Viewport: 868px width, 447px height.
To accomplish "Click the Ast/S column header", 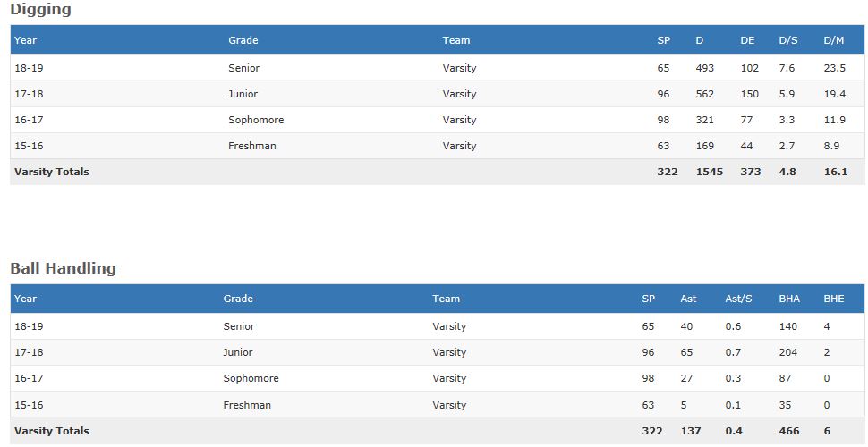I will click(736, 299).
